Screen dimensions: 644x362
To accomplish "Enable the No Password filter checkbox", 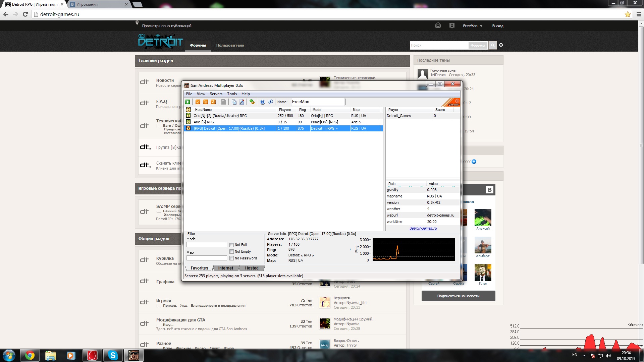I will [231, 258].
